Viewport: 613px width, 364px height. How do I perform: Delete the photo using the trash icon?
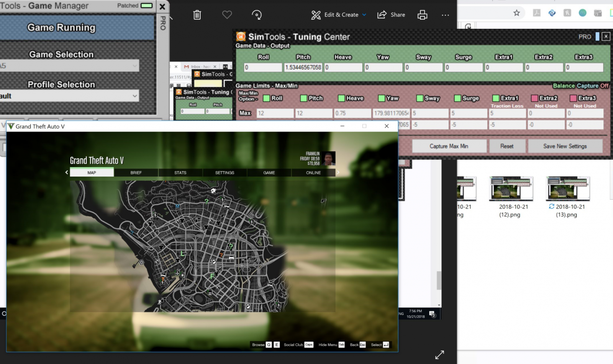coord(197,15)
